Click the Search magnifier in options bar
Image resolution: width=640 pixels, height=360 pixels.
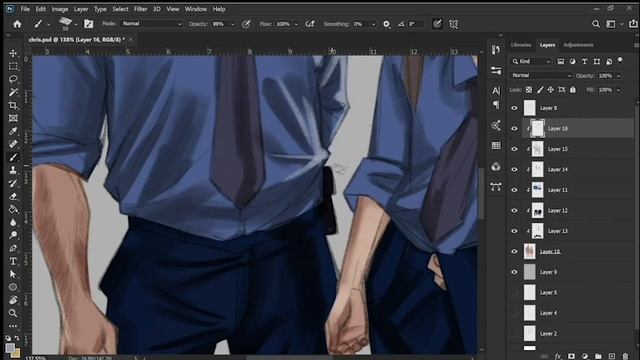tap(596, 24)
